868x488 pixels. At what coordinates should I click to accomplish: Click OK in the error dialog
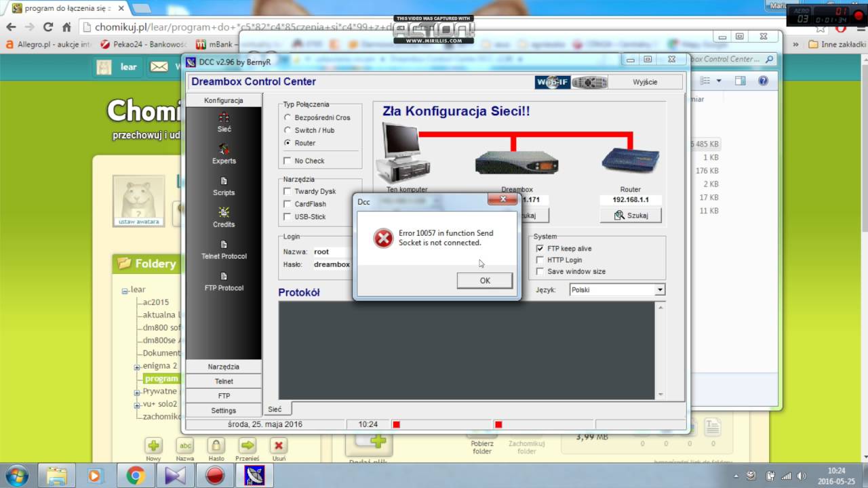point(485,281)
